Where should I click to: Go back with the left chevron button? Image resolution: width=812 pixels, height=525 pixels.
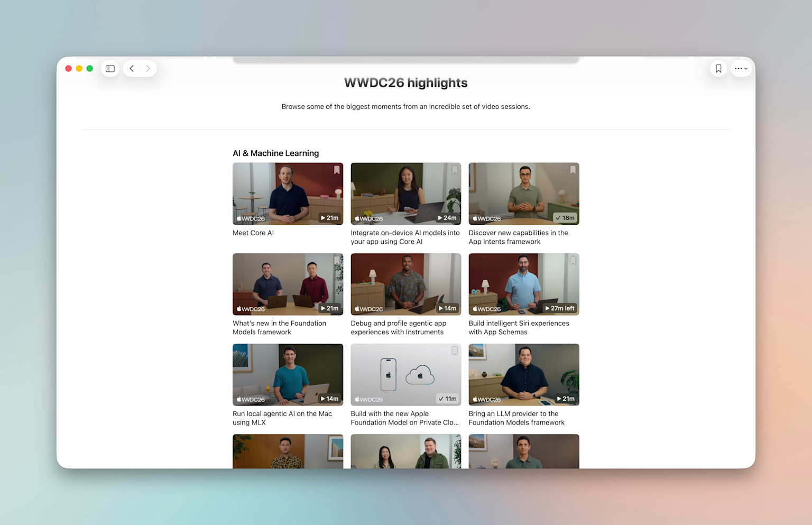point(132,69)
